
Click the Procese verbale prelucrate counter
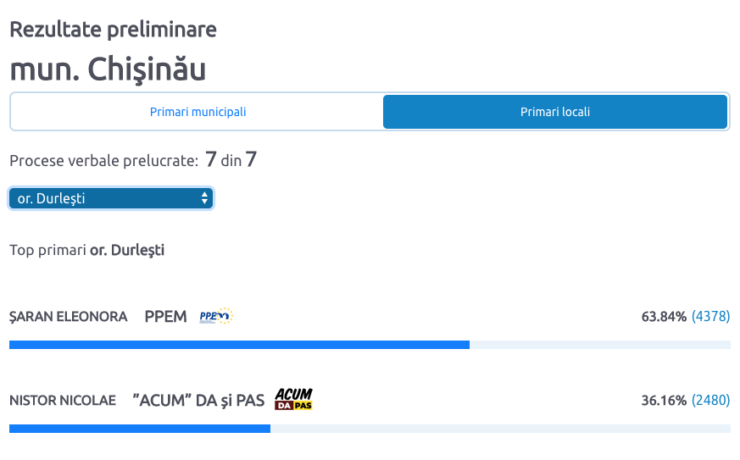(x=133, y=160)
